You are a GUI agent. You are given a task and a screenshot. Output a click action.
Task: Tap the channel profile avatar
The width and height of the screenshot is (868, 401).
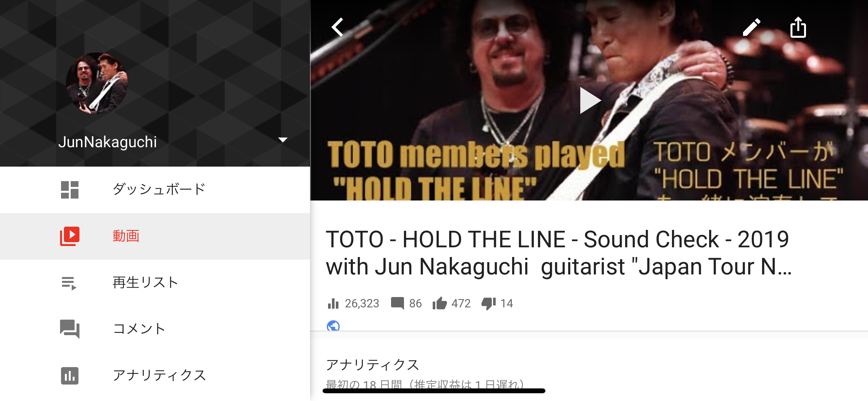tap(97, 83)
